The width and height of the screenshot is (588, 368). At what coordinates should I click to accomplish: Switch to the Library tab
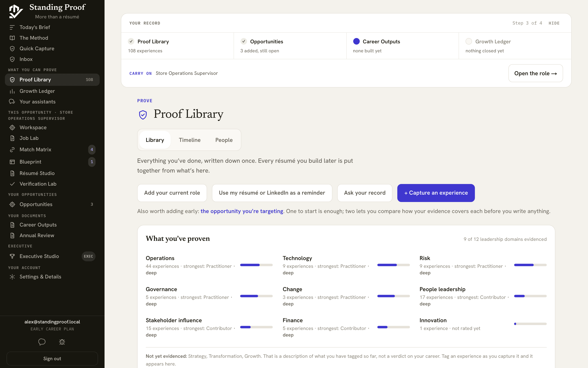[x=155, y=140]
